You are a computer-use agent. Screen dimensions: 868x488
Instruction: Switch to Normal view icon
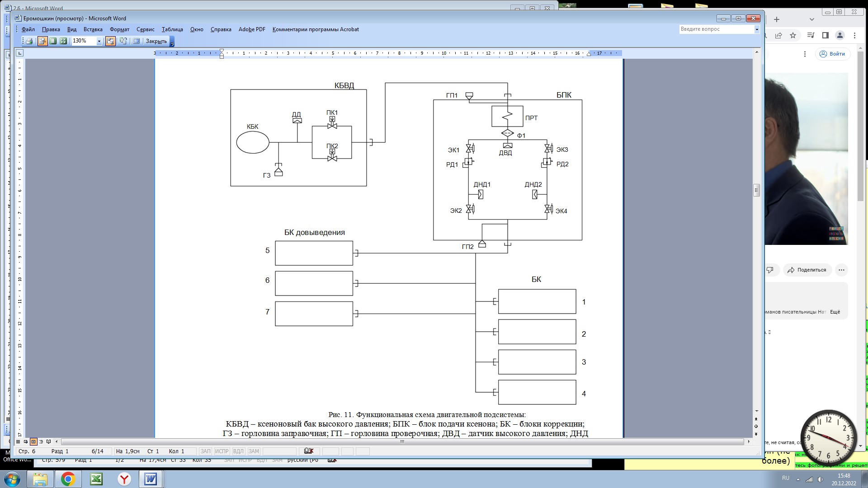(18, 441)
